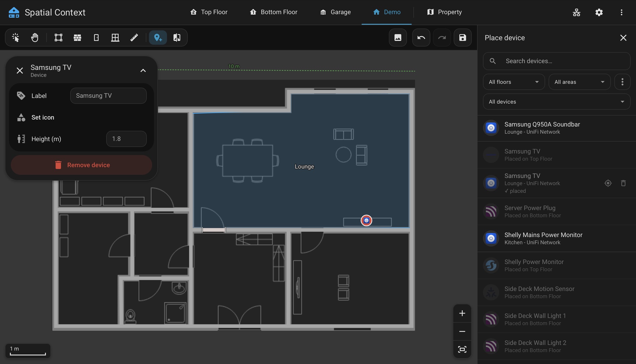636x364 pixels.
Task: Expand the All devices dropdown
Action: tap(556, 102)
